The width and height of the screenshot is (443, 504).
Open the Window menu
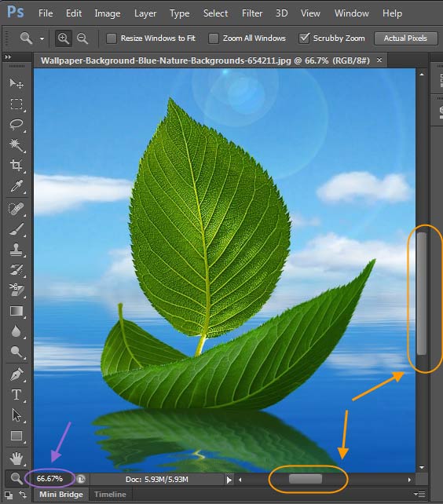pos(352,13)
